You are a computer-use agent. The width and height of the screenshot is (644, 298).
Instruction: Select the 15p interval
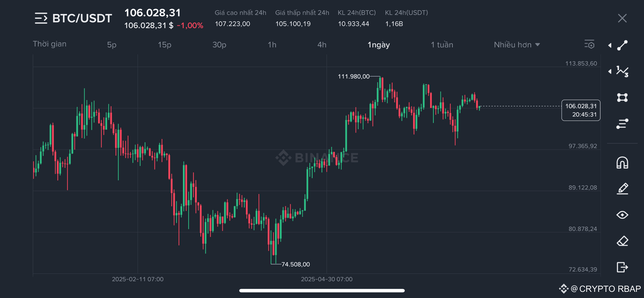point(165,45)
